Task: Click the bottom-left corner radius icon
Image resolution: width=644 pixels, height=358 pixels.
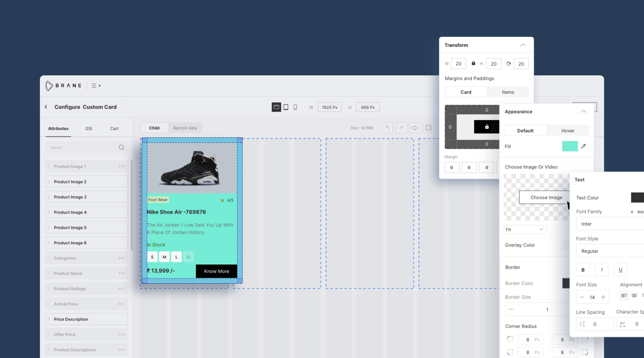Action: (510, 352)
